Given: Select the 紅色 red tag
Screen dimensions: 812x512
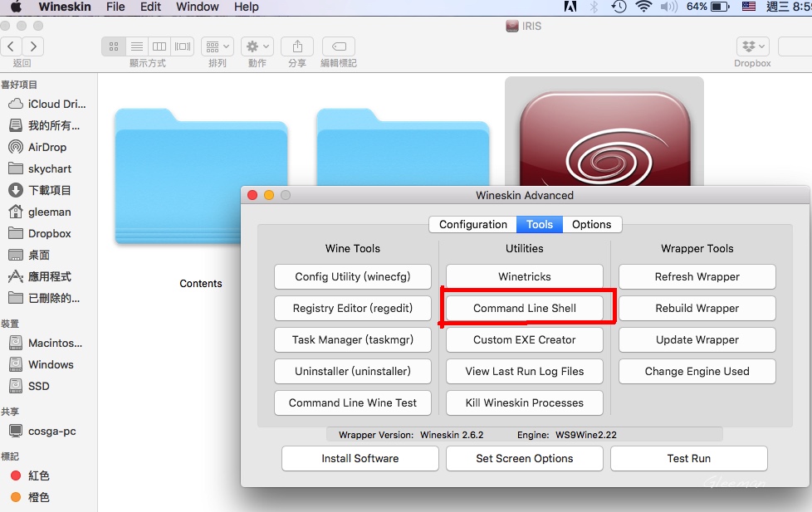Looking at the screenshot, I should 30,475.
